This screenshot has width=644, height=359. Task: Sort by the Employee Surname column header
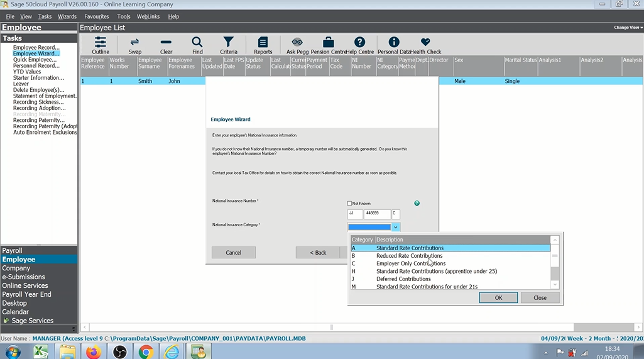(152, 66)
